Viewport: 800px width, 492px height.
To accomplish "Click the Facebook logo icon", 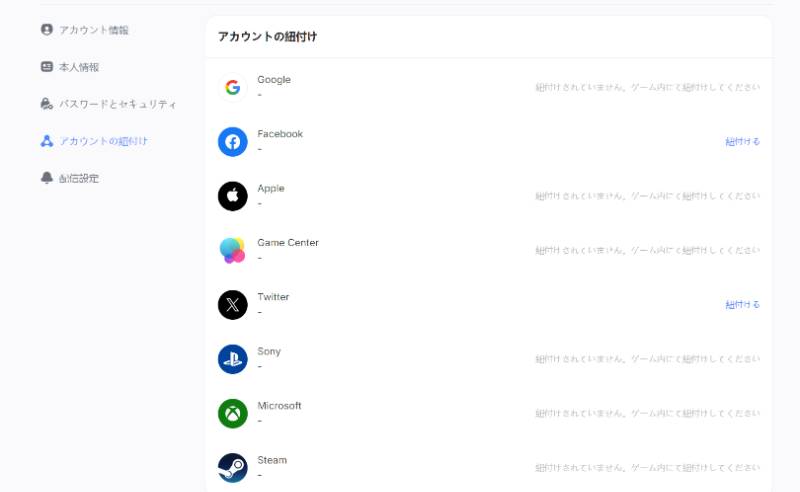I will point(233,142).
